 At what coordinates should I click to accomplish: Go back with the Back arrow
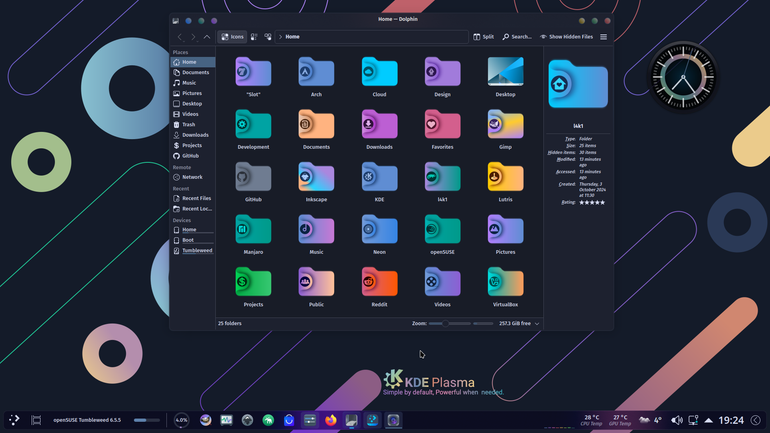pos(180,37)
